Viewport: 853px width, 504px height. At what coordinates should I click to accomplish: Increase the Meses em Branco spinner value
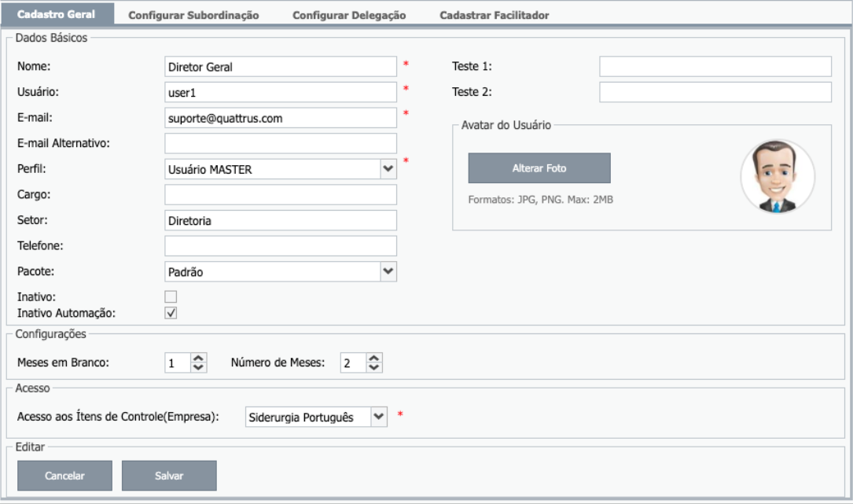(x=199, y=359)
